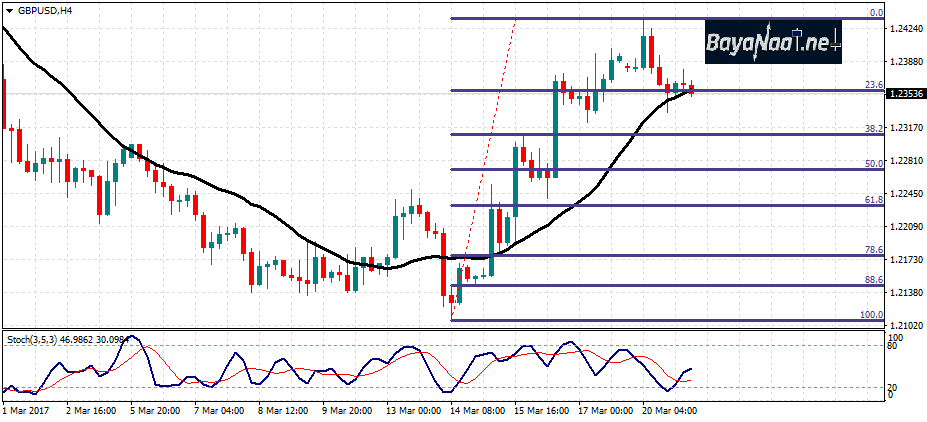927x422 pixels.
Task: Click the 0.0 Fibonacci level label
Action: tap(875, 13)
